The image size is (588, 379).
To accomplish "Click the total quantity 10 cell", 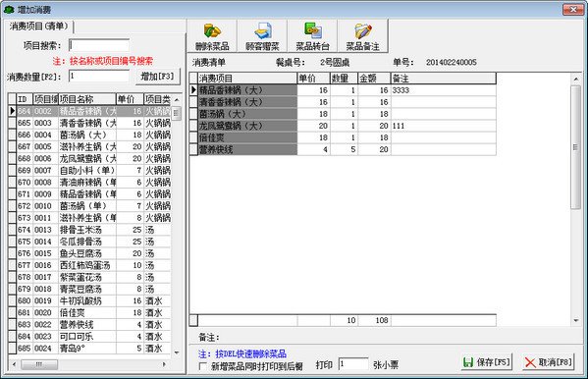I will click(344, 320).
